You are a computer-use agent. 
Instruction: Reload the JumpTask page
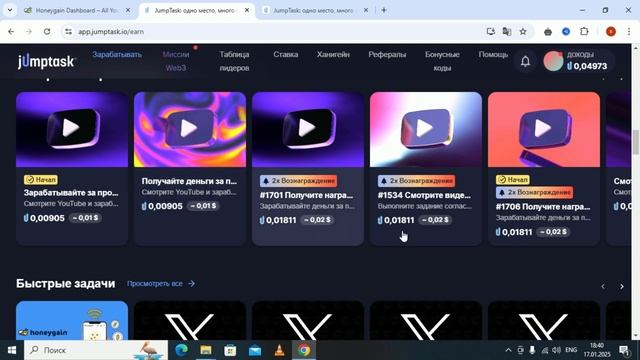47,31
